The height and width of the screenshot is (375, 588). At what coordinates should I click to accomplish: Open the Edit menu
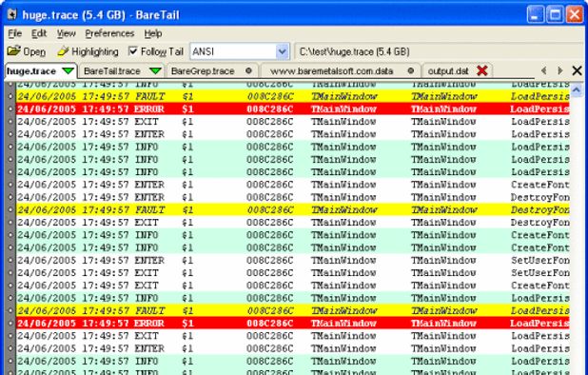[39, 33]
